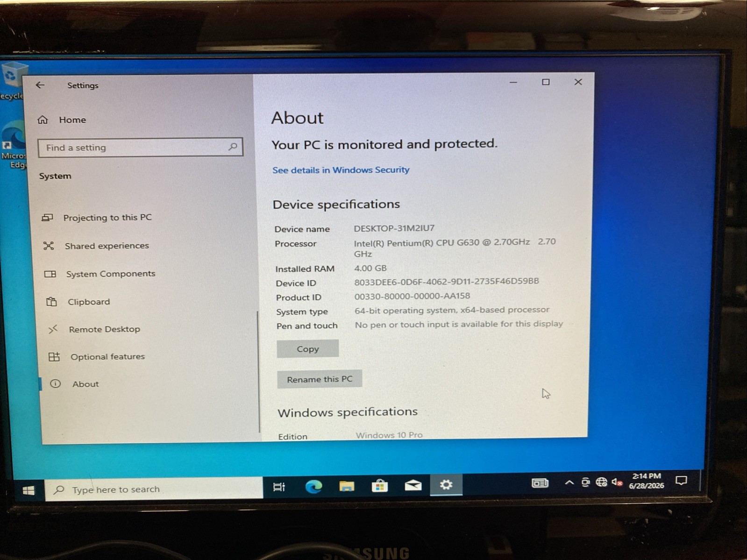The image size is (747, 560).
Task: Click Rename this PC button
Action: [320, 379]
